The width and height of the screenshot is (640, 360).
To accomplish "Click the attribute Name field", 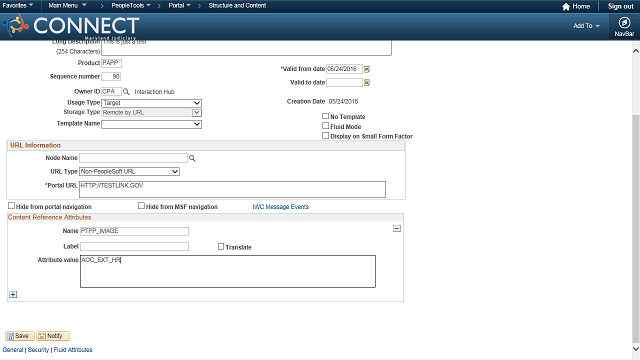I will pyautogui.click(x=134, y=231).
